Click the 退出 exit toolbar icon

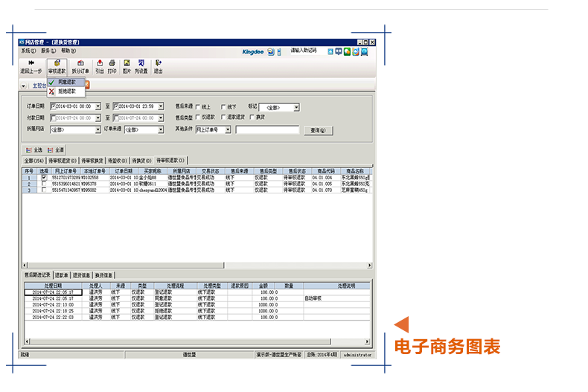(x=158, y=65)
